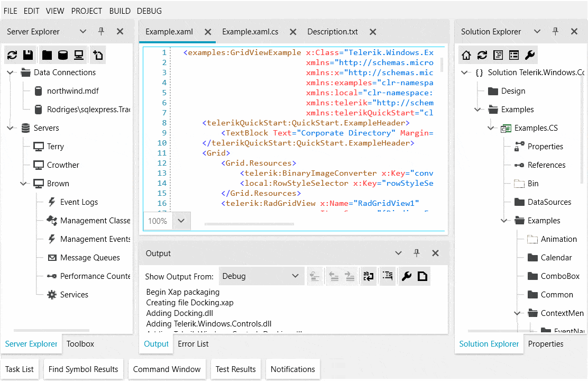
Task: Open the PROJECT menu
Action: click(87, 11)
